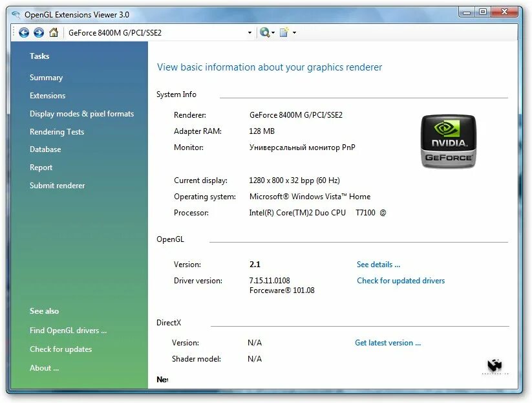Select the renderer combo box GeForce 8400M G/PCI/SSE2
Viewport: 532px width, 403px height.
click(x=160, y=32)
